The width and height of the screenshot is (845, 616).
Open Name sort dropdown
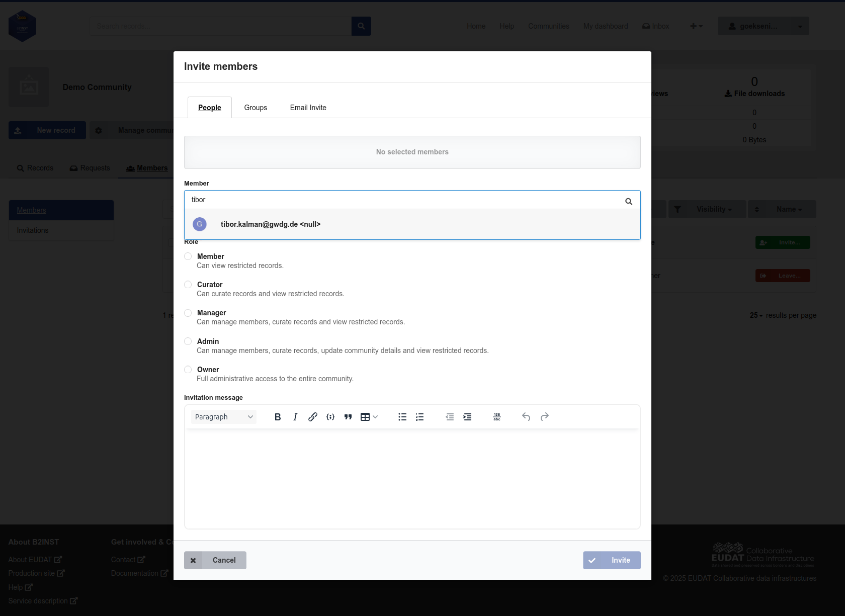782,209
